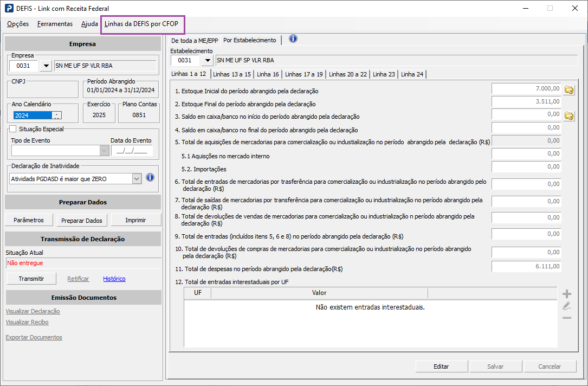Adjust Ano Calendário spinner arrows

tap(57, 115)
